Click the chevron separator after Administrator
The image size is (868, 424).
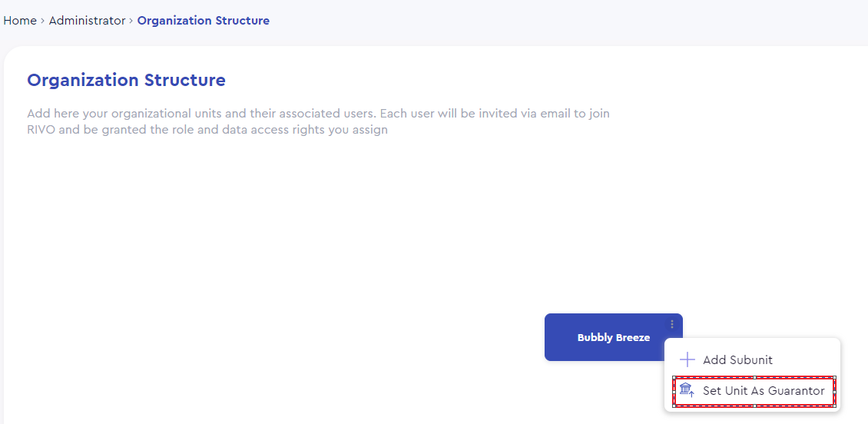tap(131, 21)
